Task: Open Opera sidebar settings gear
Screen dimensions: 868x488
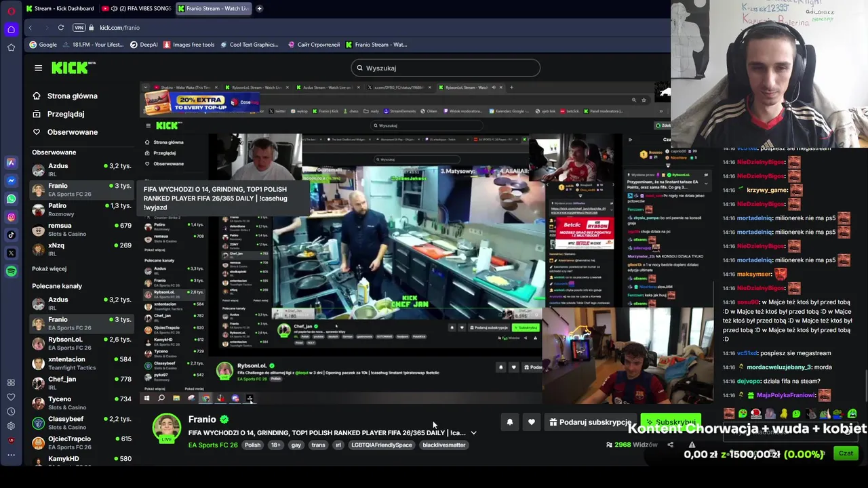Action: tap(11, 426)
